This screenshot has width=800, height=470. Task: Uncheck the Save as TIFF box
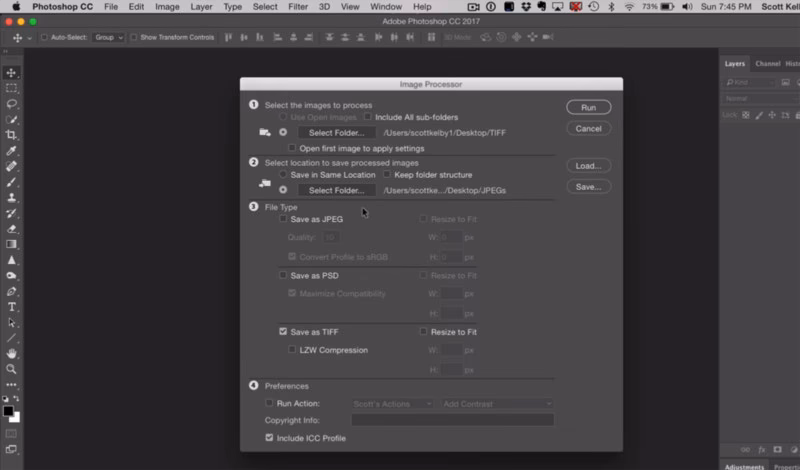[x=283, y=332]
